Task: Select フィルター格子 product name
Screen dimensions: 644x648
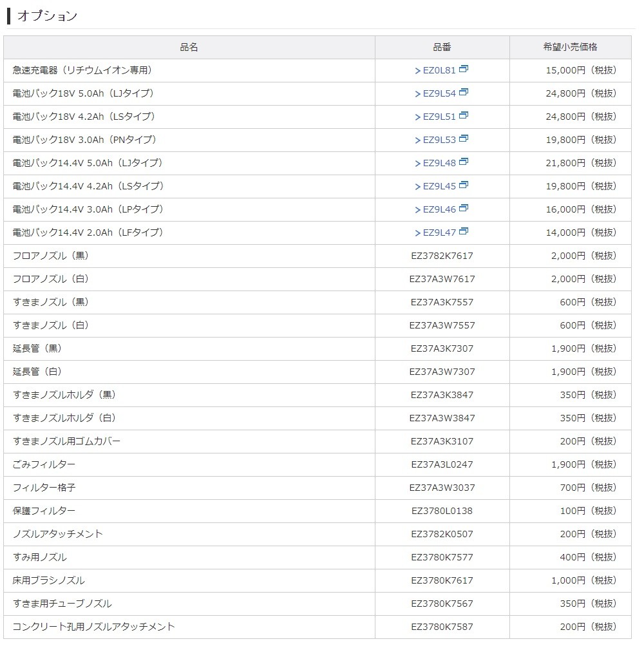Action: point(44,487)
